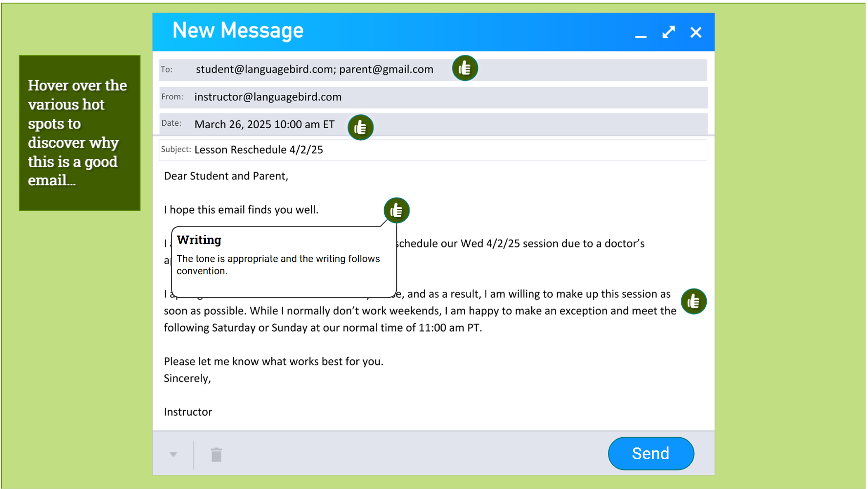This screenshot has width=868, height=489.
Task: Expand the New Message window with arrow icon
Action: (x=669, y=32)
